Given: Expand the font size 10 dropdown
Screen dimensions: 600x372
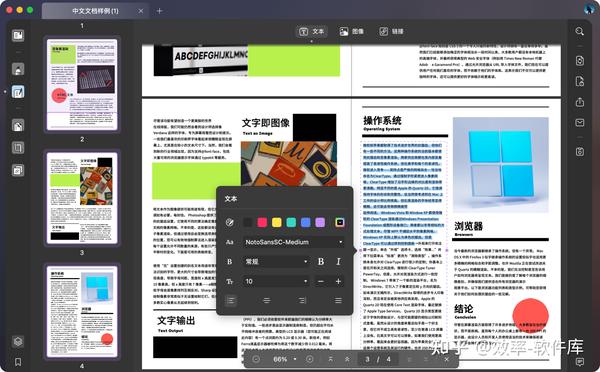Looking at the screenshot, I should [x=276, y=281].
